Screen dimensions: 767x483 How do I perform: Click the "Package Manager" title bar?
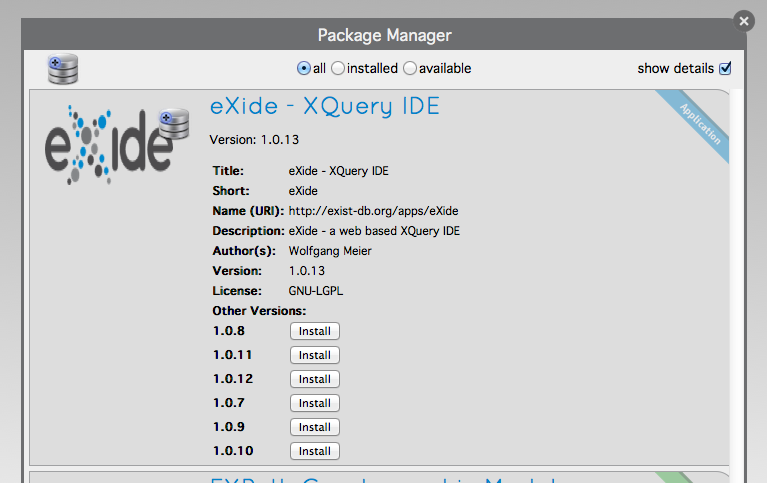pos(384,35)
